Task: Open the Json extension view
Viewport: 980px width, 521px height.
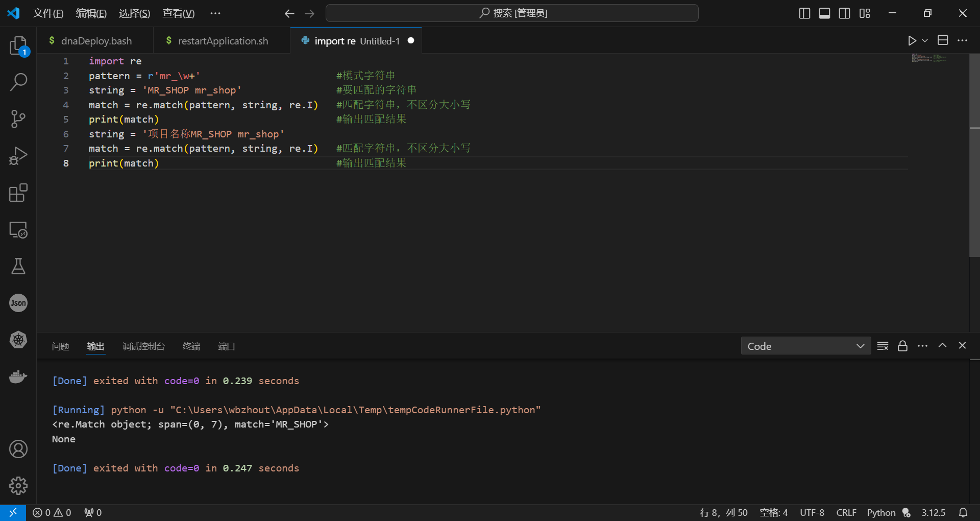Action: click(18, 303)
